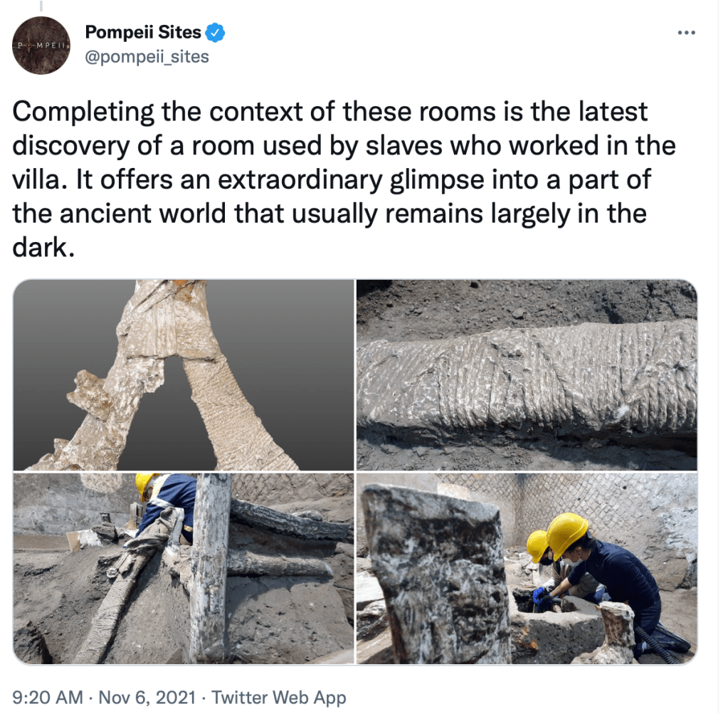Click the 9:20 AM timestamp

48,698
